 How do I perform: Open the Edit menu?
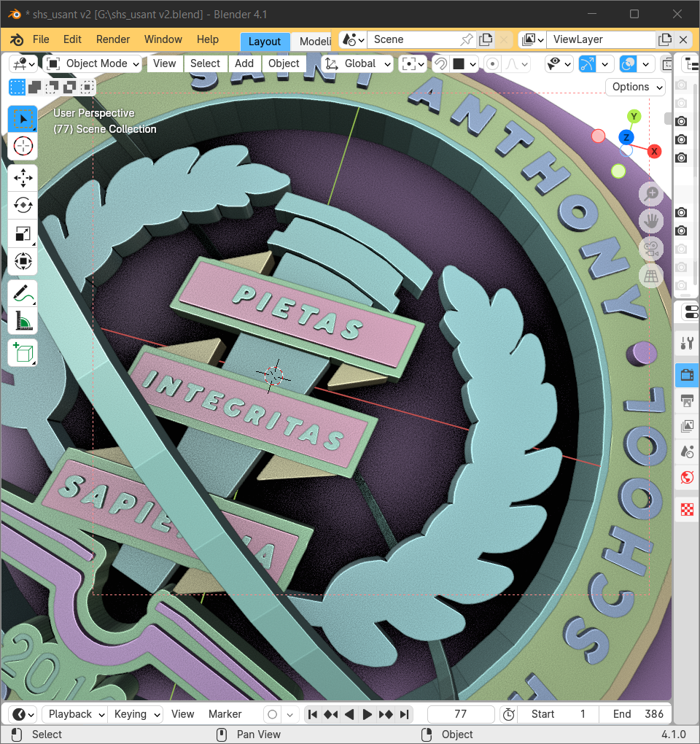[x=72, y=39]
